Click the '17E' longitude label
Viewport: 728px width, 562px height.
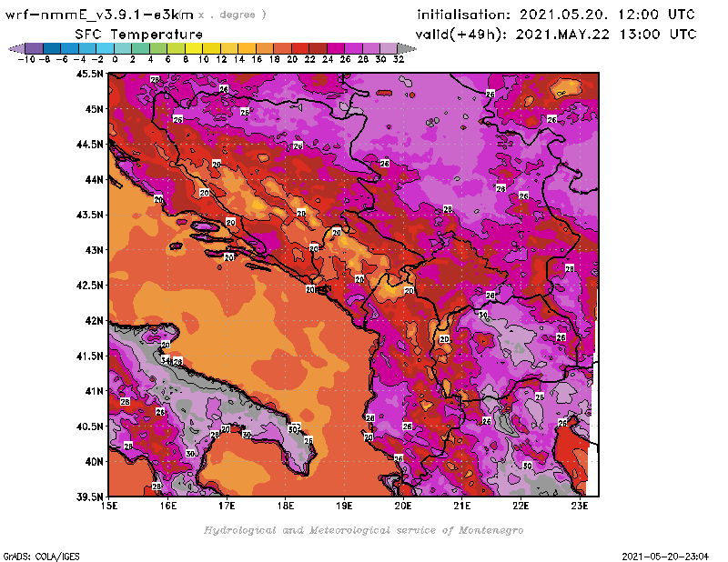227,506
